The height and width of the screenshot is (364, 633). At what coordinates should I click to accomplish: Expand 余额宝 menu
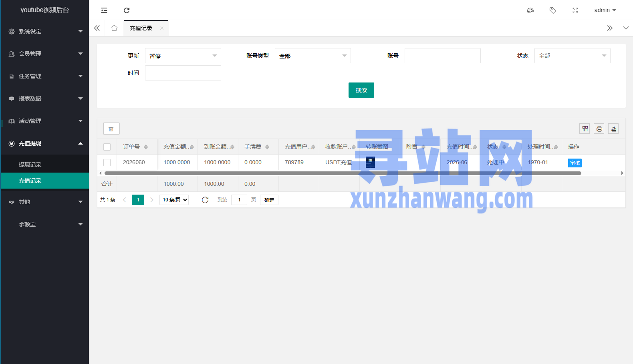(45, 224)
